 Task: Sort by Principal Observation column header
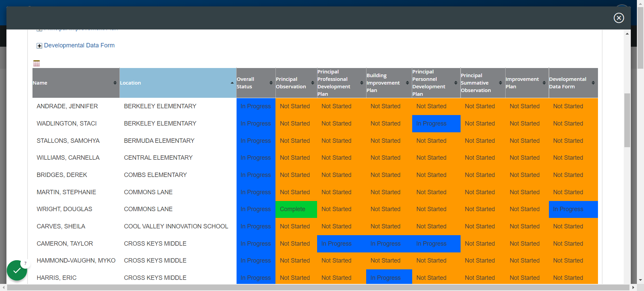296,83
